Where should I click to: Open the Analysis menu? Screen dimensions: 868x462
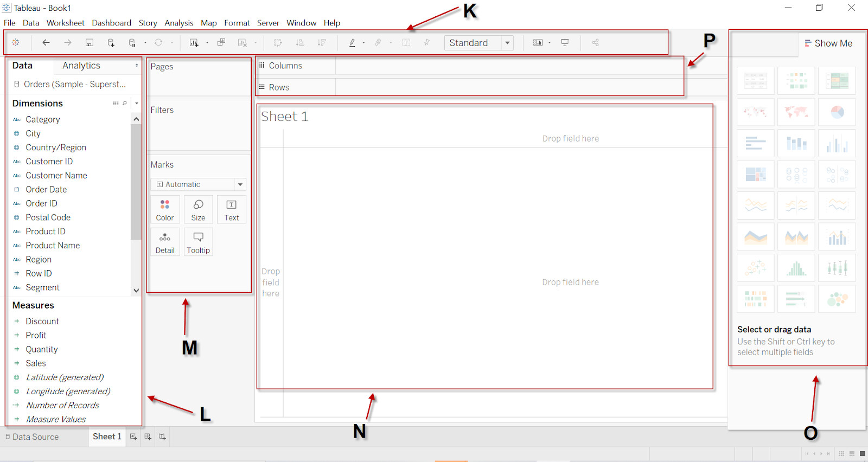179,23
